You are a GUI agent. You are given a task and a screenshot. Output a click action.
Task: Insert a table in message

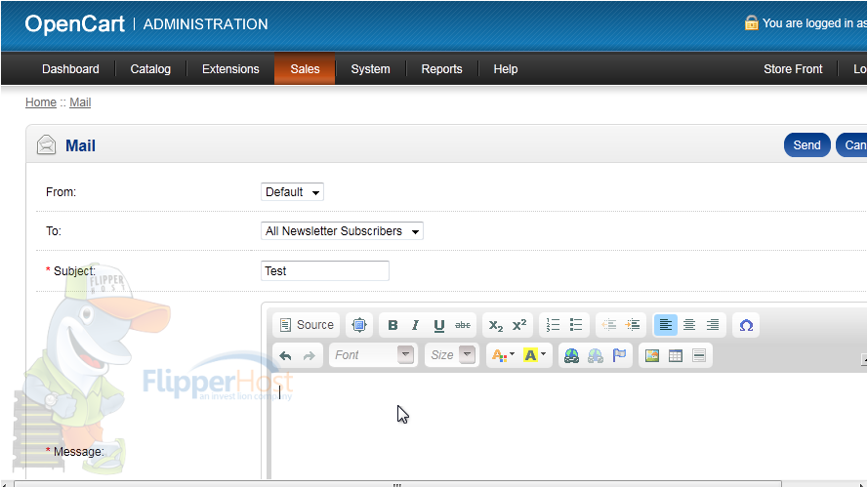(676, 355)
